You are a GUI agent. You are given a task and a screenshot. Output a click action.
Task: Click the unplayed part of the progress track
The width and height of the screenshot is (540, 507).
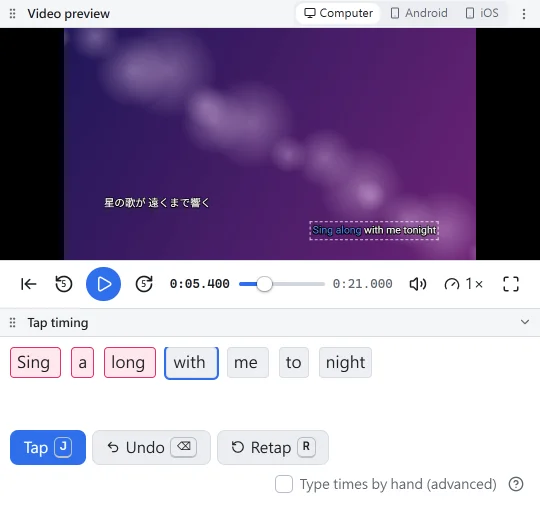pos(298,284)
